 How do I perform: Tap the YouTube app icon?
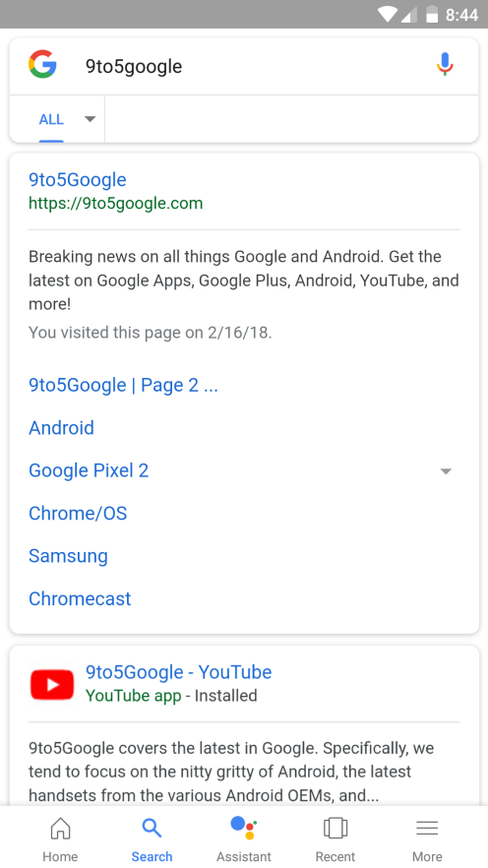point(52,684)
